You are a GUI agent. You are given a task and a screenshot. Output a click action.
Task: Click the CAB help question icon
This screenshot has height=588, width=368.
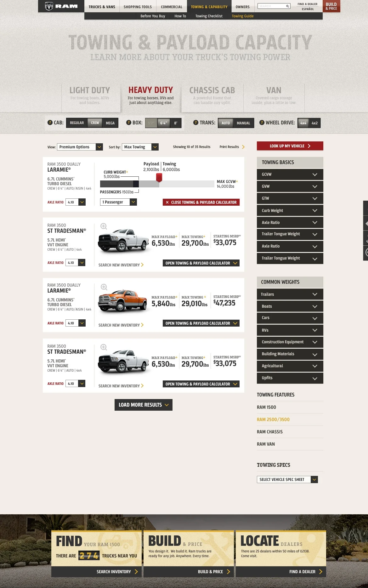point(50,123)
